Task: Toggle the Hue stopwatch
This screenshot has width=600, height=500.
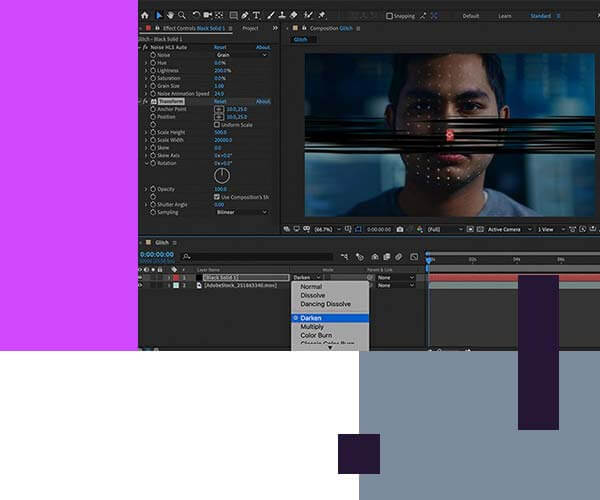Action: point(153,63)
